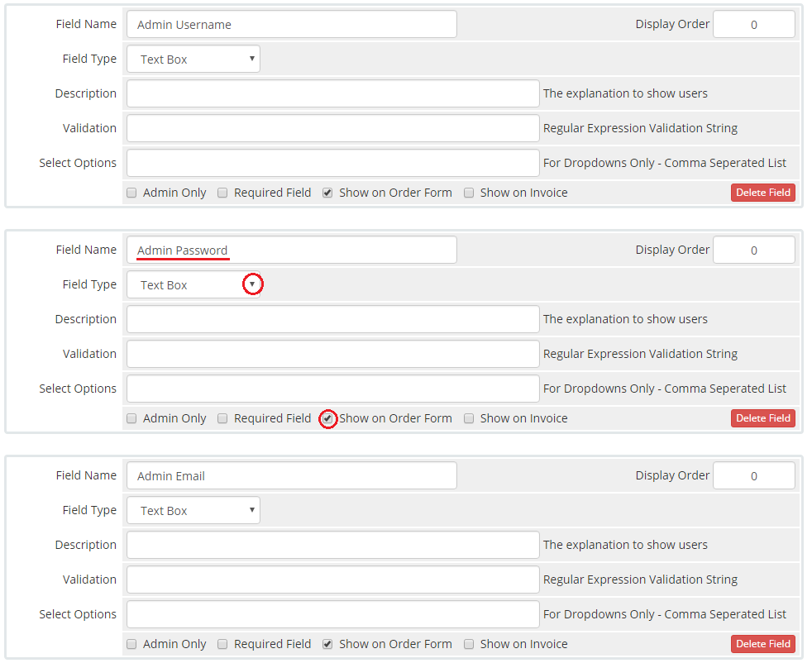Click Description input for Admin Password
This screenshot has width=812, height=663.
point(333,319)
